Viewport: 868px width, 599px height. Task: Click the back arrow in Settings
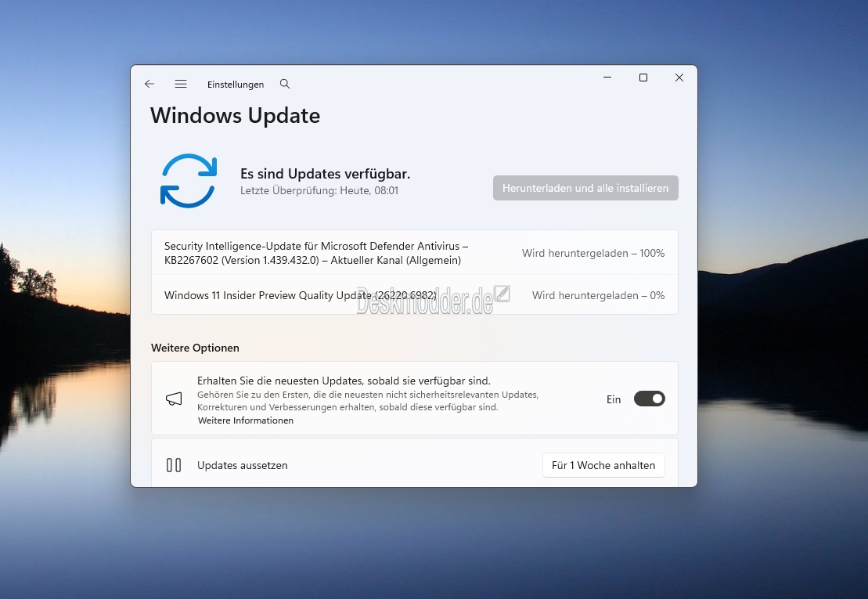149,84
